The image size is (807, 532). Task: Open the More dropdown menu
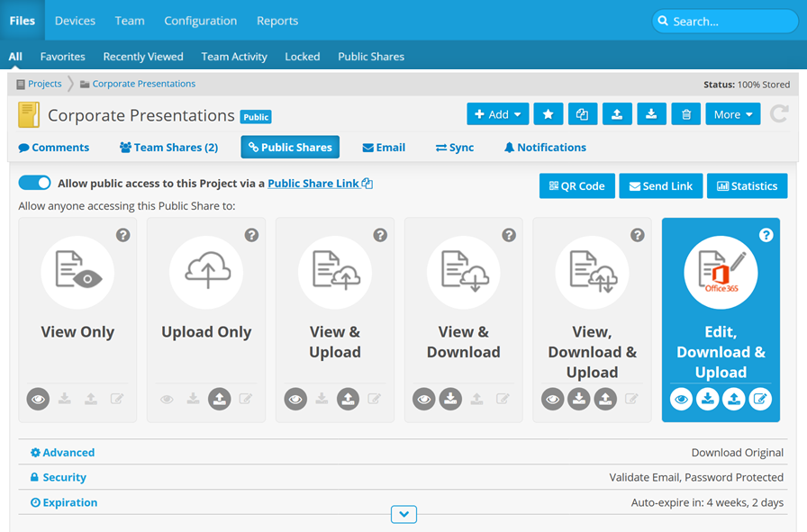point(733,114)
